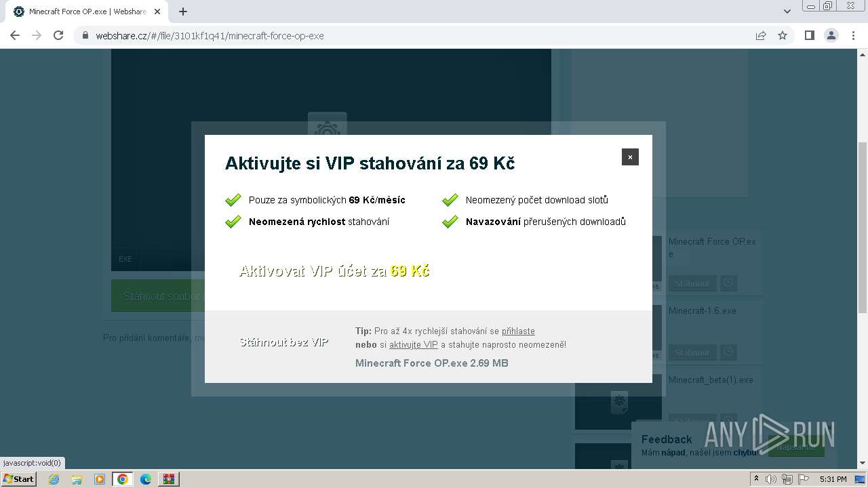The width and height of the screenshot is (868, 488).
Task: Click Pouze za symbolických 69 Kč/měsíc text
Action: [327, 200]
